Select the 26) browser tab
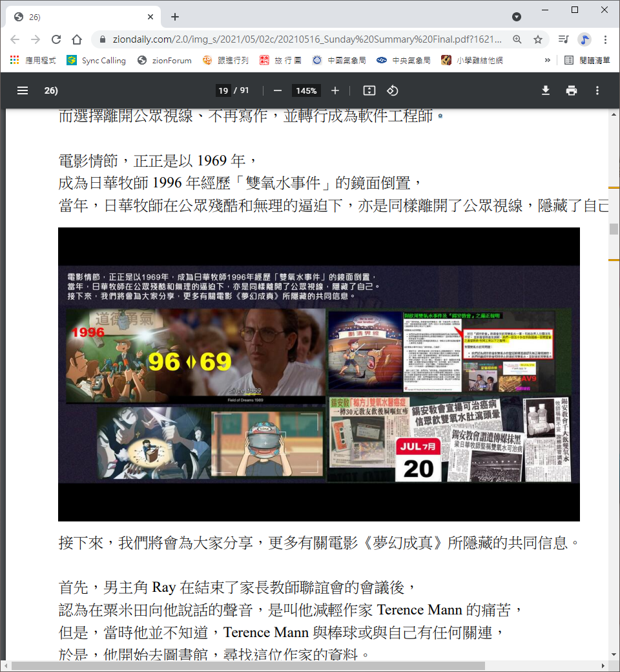The image size is (620, 672). click(83, 17)
